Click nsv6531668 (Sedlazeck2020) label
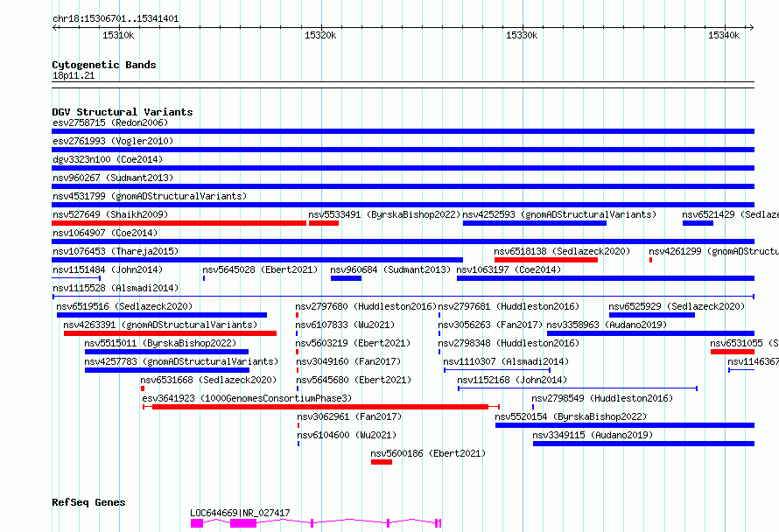The width and height of the screenshot is (779, 532). [x=208, y=380]
